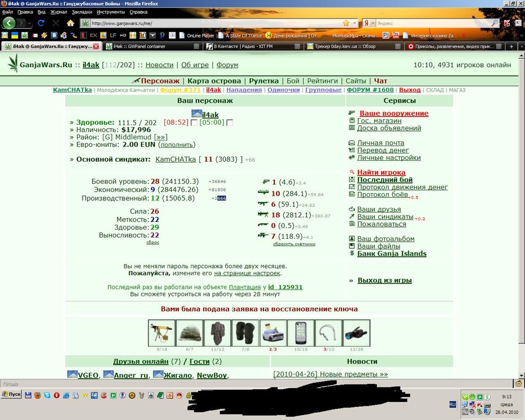Viewport: 525px width, 420px height.
Task: Bookmark this page with the star icon
Action: pyautogui.click(x=346, y=23)
